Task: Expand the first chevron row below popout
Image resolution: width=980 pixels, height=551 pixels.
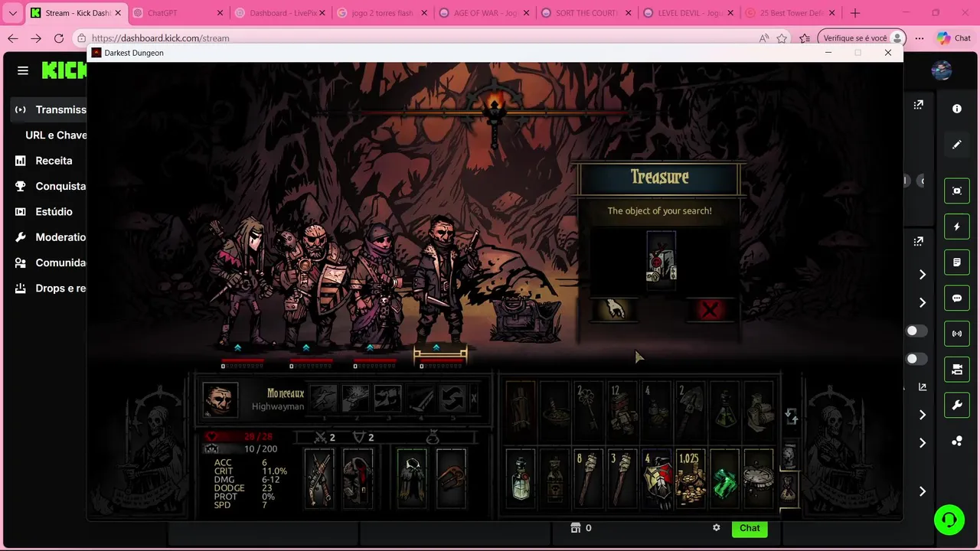Action: point(922,274)
